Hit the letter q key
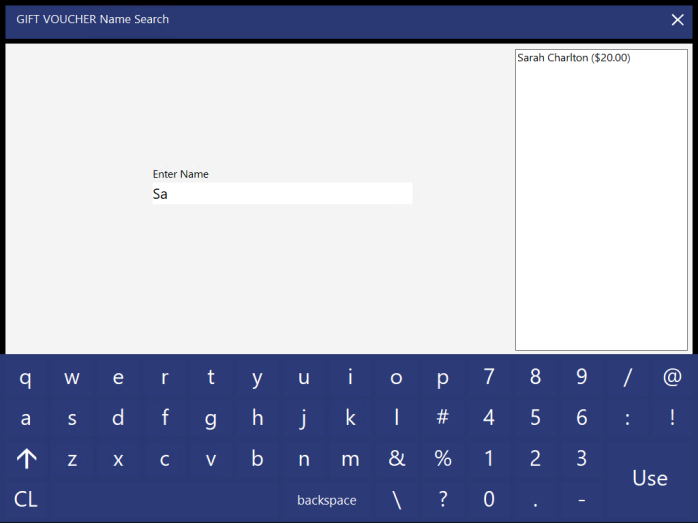The height and width of the screenshot is (524, 698). tap(26, 378)
